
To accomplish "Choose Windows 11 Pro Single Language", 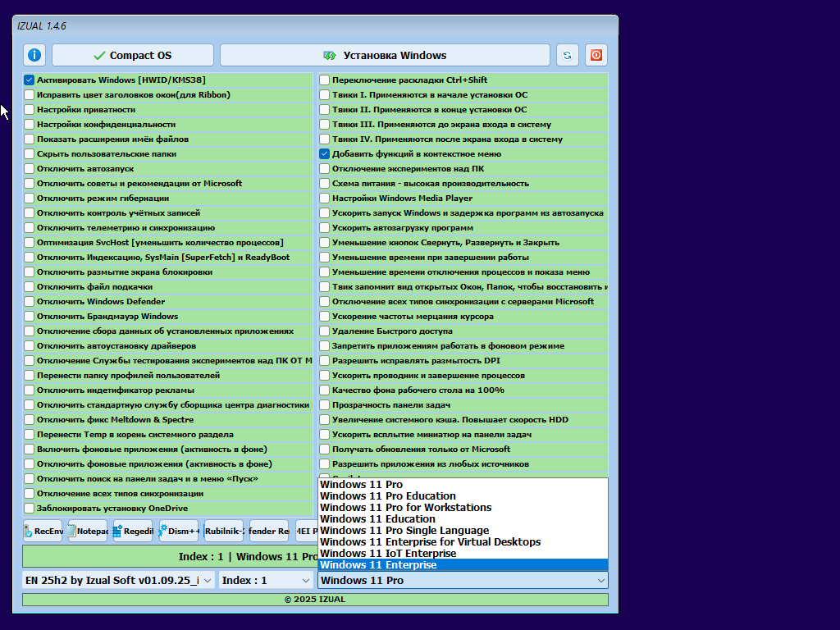I will 463,531.
